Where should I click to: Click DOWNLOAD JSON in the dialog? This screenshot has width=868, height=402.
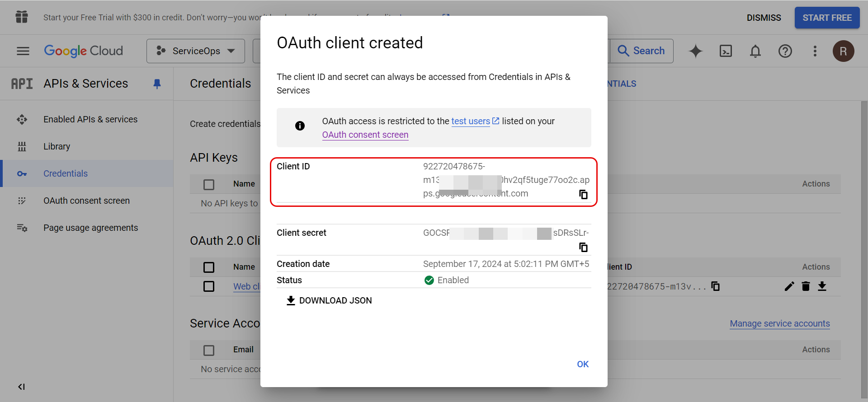[329, 300]
